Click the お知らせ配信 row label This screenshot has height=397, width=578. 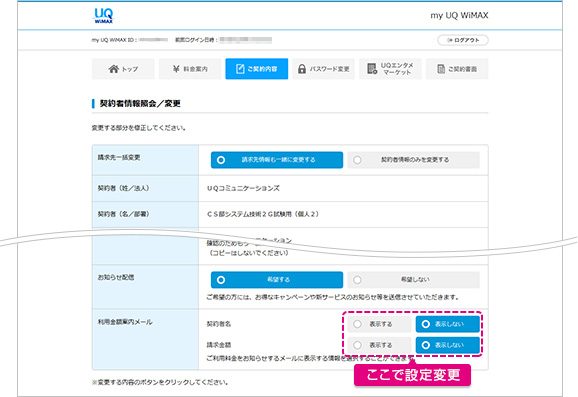(116, 277)
